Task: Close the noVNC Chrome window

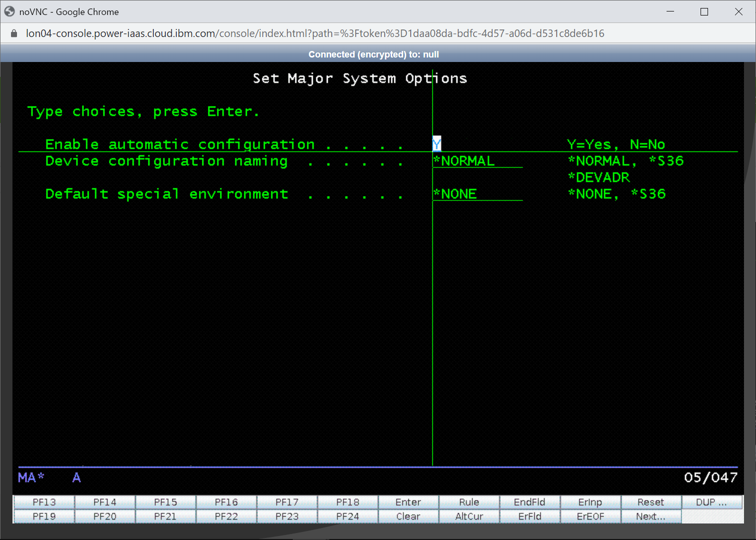Action: 739,11
